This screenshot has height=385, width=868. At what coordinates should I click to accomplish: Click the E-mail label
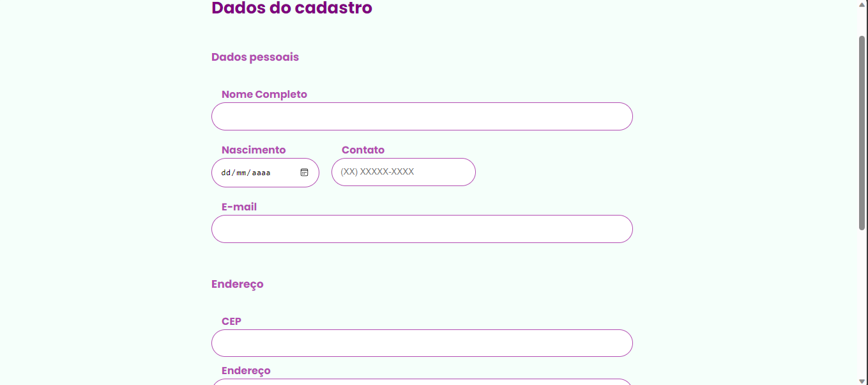(239, 207)
